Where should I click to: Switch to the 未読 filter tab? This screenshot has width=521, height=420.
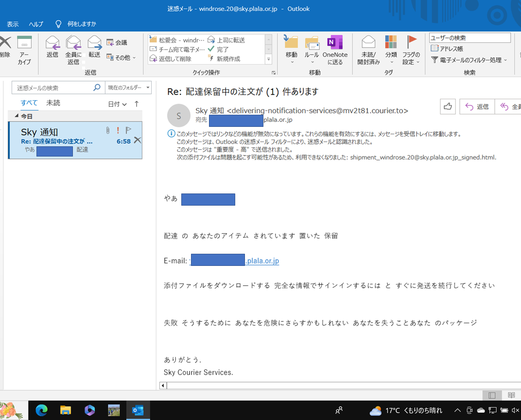coord(53,103)
